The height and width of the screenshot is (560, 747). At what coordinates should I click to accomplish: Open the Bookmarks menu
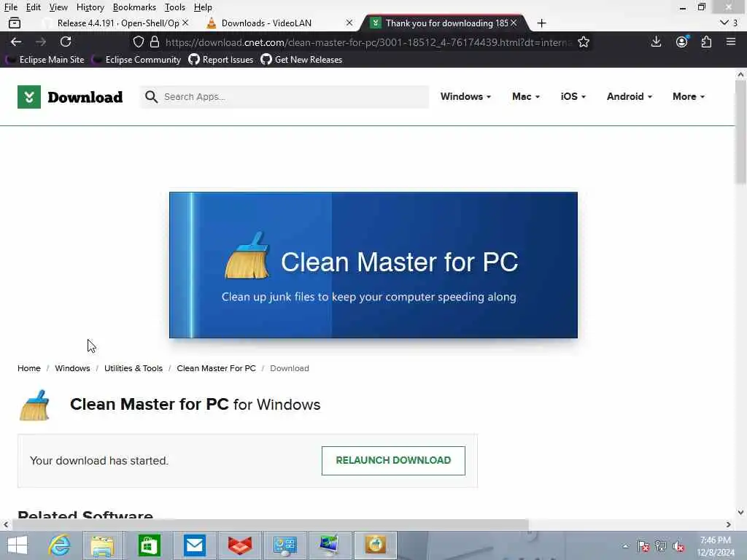[134, 7]
